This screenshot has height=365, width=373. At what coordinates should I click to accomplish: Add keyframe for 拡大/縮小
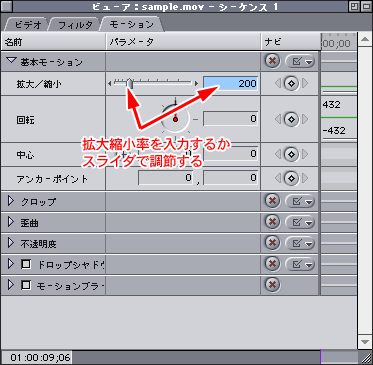tap(291, 84)
